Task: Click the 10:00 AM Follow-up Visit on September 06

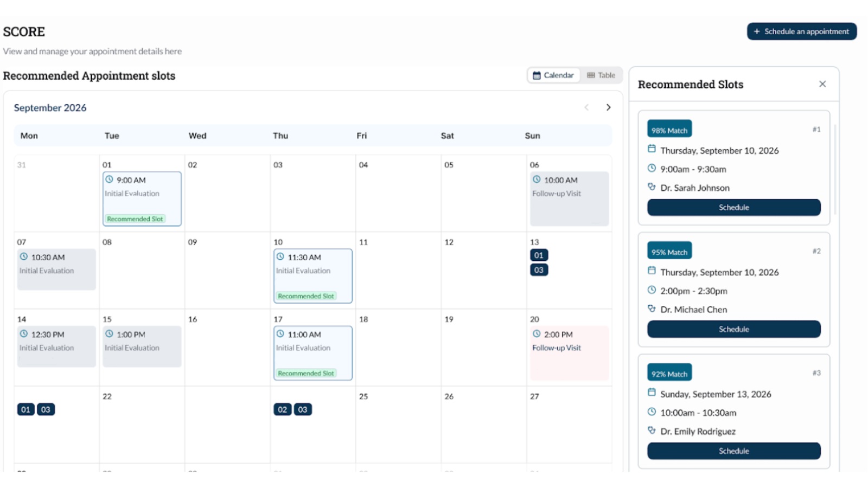Action: [x=569, y=198]
